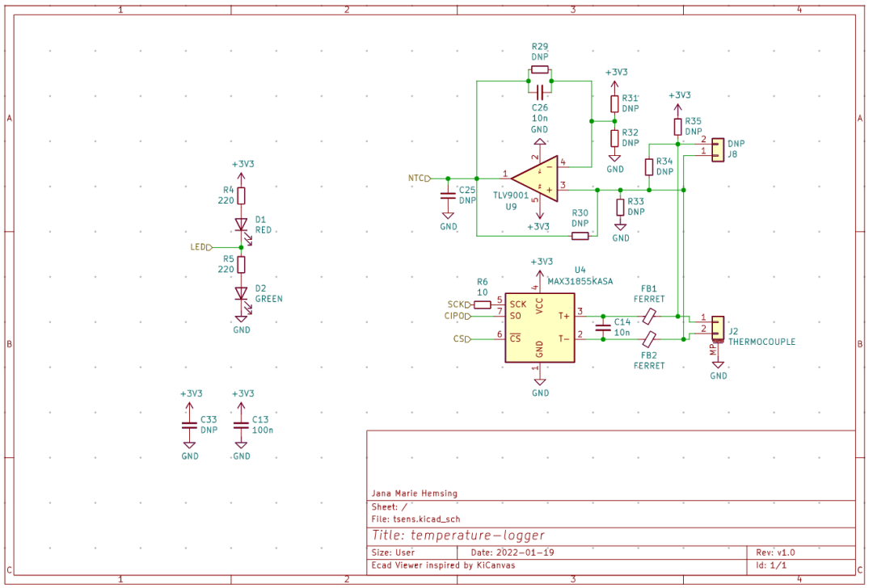Screen dimensions: 873x588
Task: Click the 'THERMOCOUPLE' label next to J2
Action: pos(761,342)
